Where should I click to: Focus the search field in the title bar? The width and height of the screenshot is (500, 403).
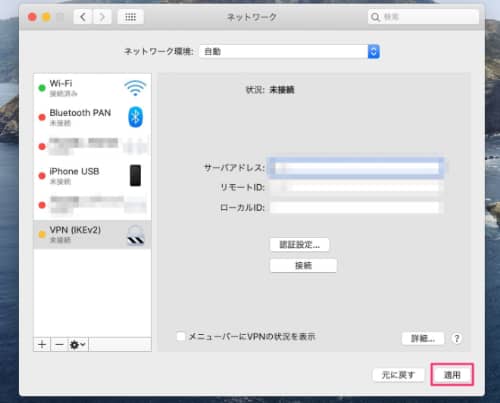coord(423,17)
